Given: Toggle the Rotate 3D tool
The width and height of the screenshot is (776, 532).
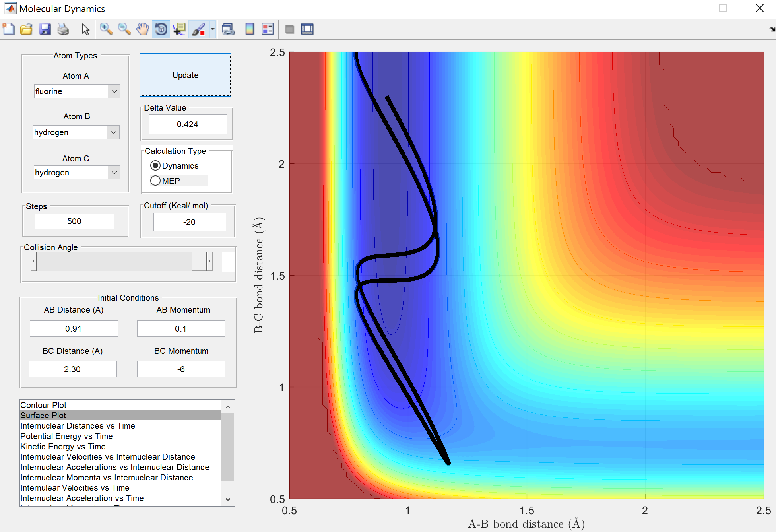Looking at the screenshot, I should [161, 29].
